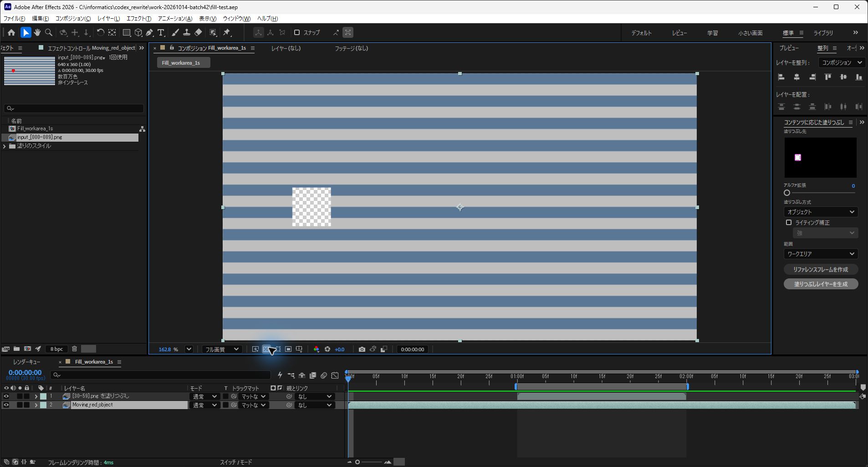Activate the Horizontal Type tool
Screen dimensions: 868x467
tap(161, 32)
